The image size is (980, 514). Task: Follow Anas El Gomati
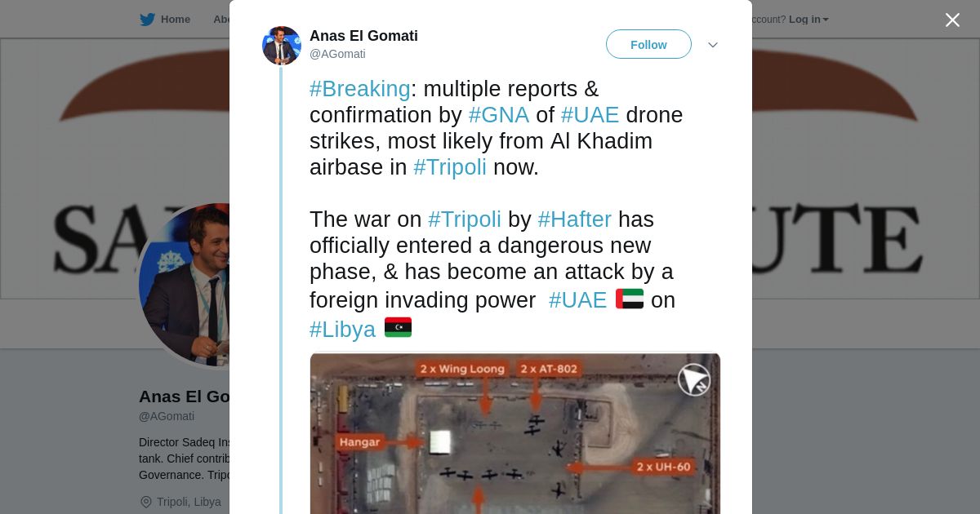[648, 44]
